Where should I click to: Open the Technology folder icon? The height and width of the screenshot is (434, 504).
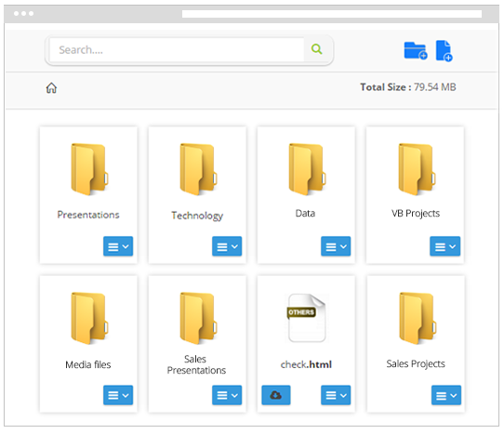coord(198,169)
